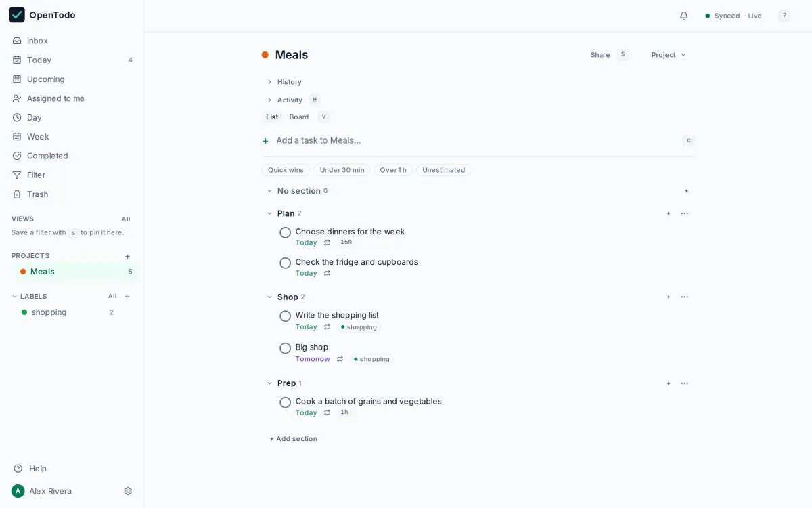Open the Prep section options menu
Screen dimensions: 812x508
point(685,383)
